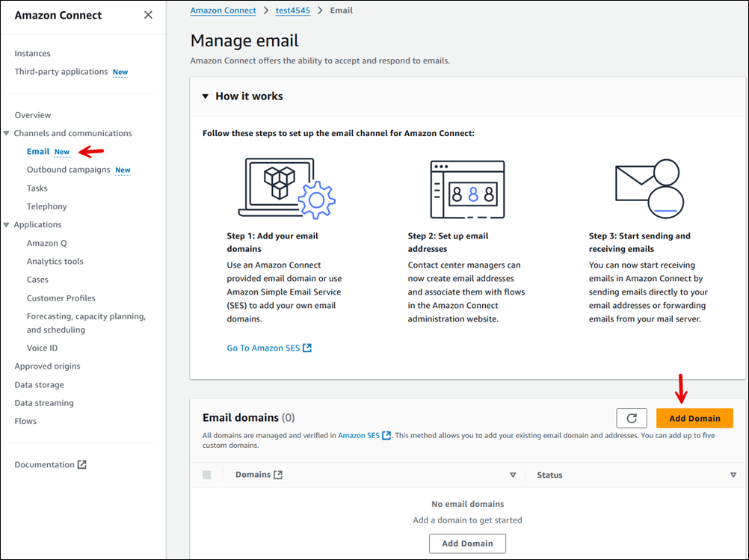Click Add Domain below the empty domains table

coord(467,544)
